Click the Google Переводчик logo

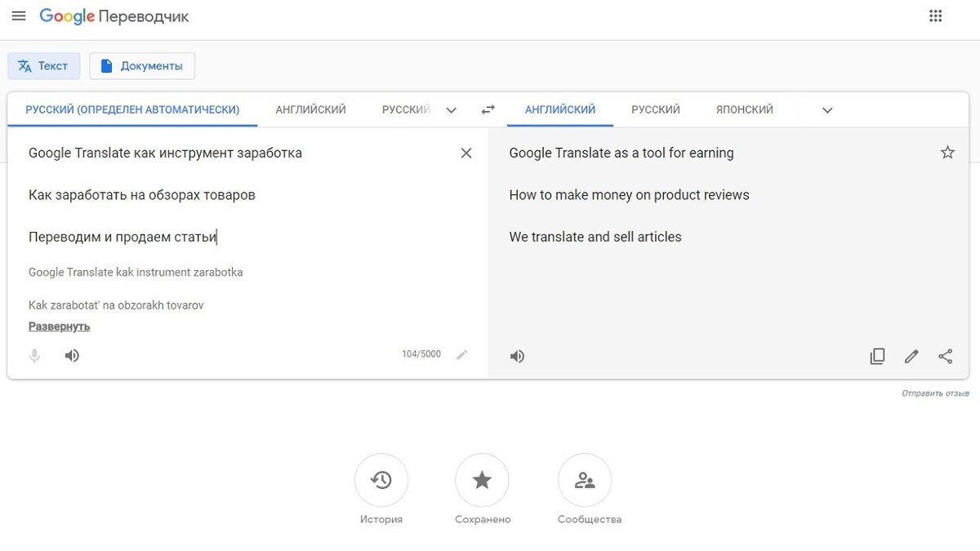tap(114, 16)
